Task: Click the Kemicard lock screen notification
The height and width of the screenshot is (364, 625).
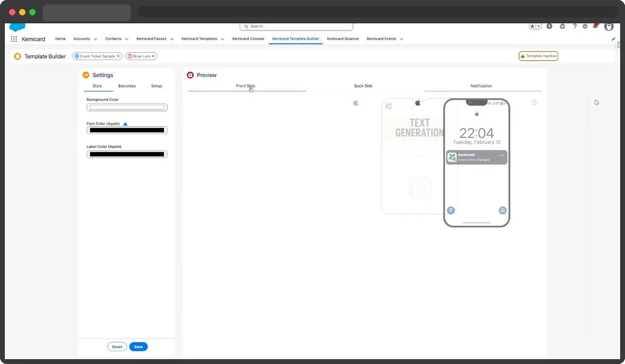Action: click(x=477, y=157)
